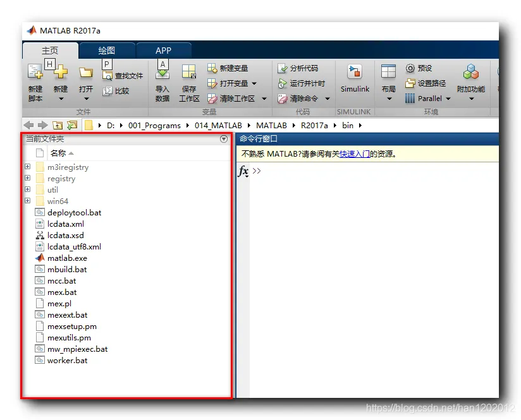Viewport: 521px width, 420px height.
Task: Click the New Script (新建脚本) icon
Action: coord(35,71)
